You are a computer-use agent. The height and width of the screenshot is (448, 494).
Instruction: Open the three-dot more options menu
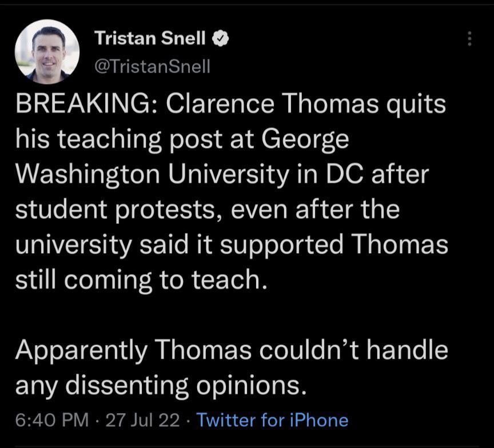tap(470, 38)
